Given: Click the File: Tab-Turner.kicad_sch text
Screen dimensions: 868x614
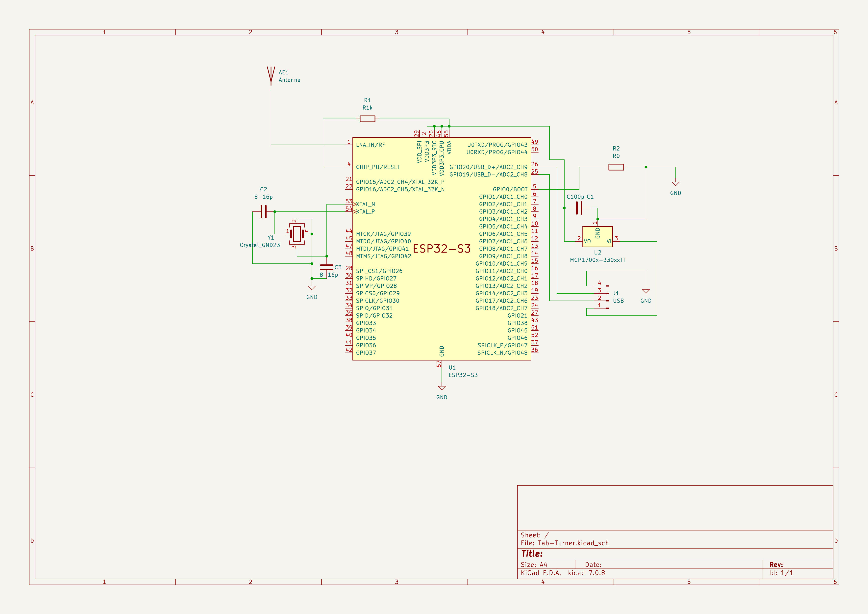Looking at the screenshot, I should click(565, 543).
